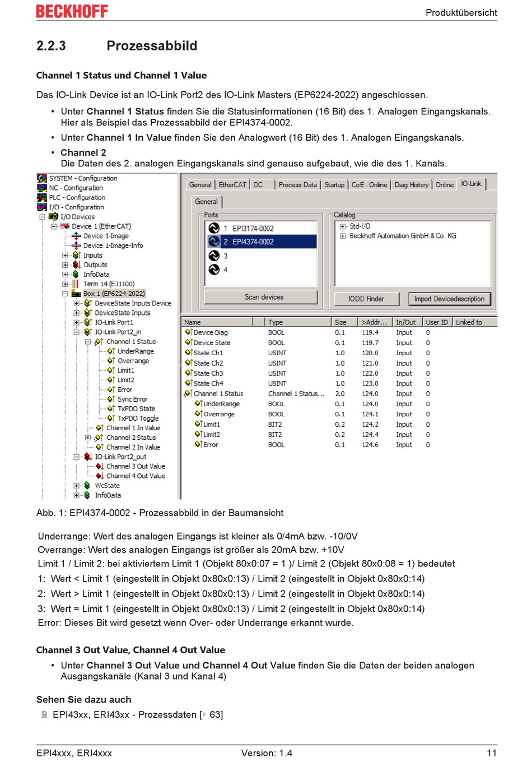Select the CoE - Online tab
The width and height of the screenshot is (532, 767).
pos(369,185)
